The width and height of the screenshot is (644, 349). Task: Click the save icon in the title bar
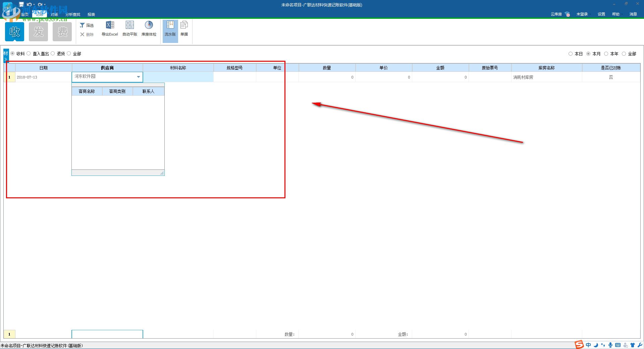tap(21, 4)
